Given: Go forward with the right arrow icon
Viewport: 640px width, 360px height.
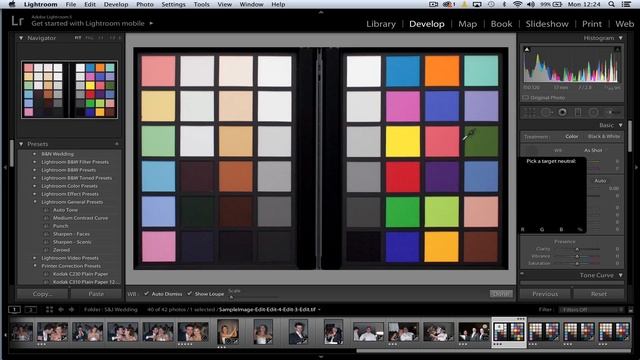Looking at the screenshot, I should point(71,309).
